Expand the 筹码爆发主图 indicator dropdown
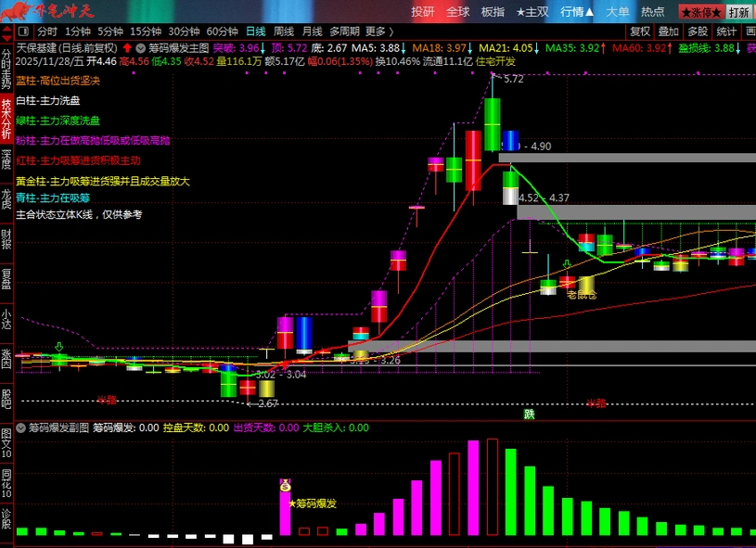756x548 pixels. [x=140, y=47]
